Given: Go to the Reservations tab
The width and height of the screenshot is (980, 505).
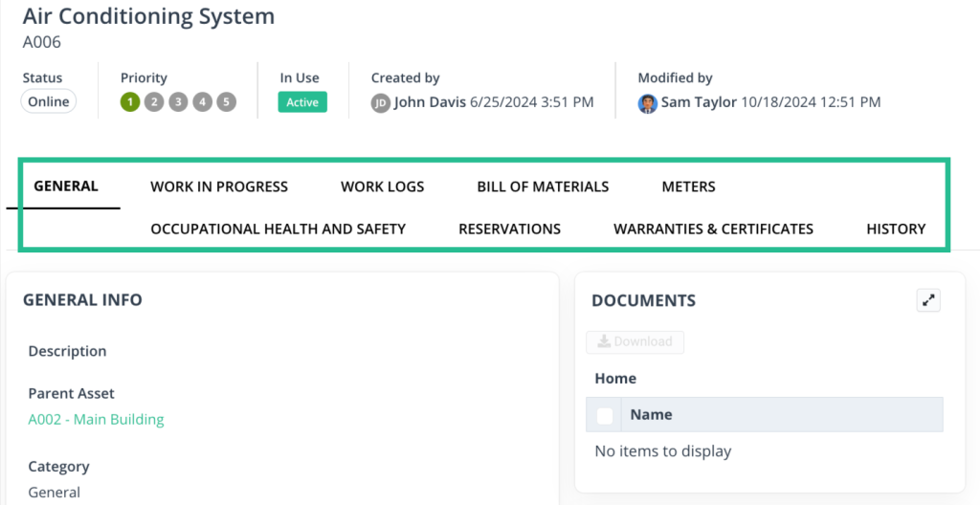Looking at the screenshot, I should 509,229.
